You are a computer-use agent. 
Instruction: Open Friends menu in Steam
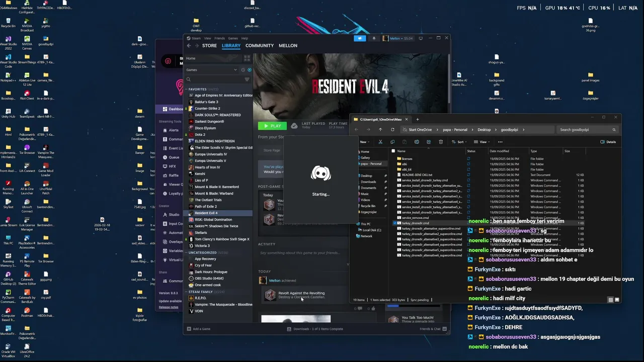coord(220,38)
